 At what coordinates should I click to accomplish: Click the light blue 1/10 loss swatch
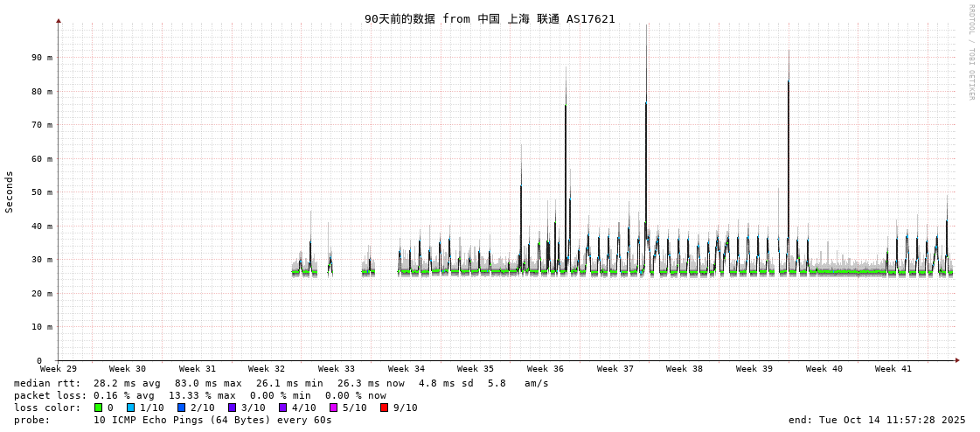point(131,408)
